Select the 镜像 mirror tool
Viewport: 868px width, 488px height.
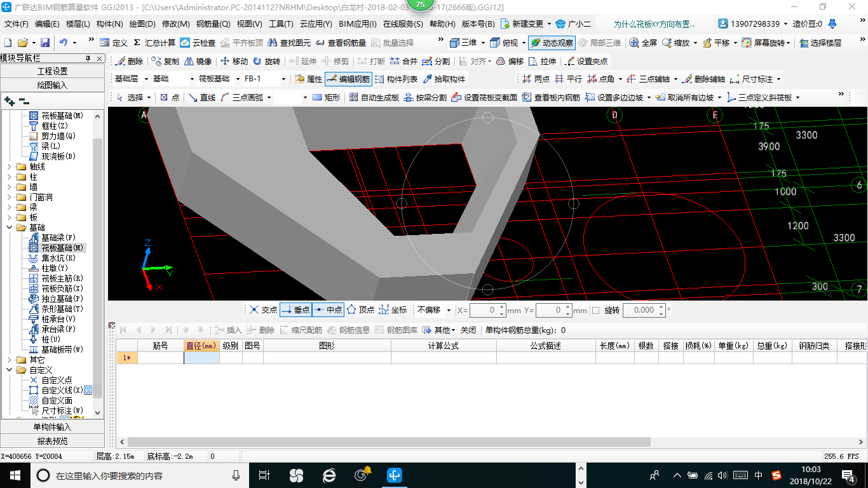click(198, 62)
